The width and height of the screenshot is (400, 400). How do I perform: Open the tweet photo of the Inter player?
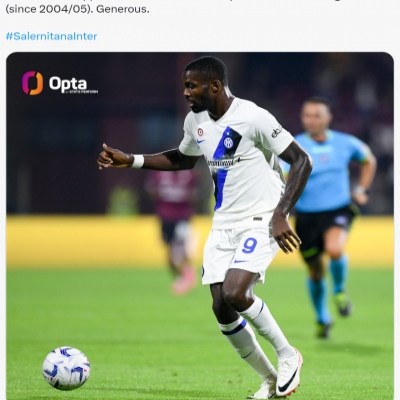coord(200,226)
